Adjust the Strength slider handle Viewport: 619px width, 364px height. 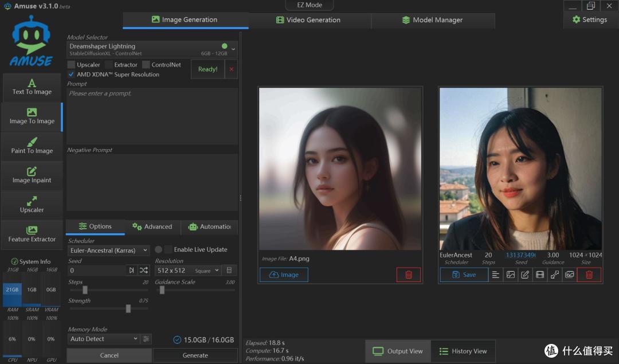(128, 309)
